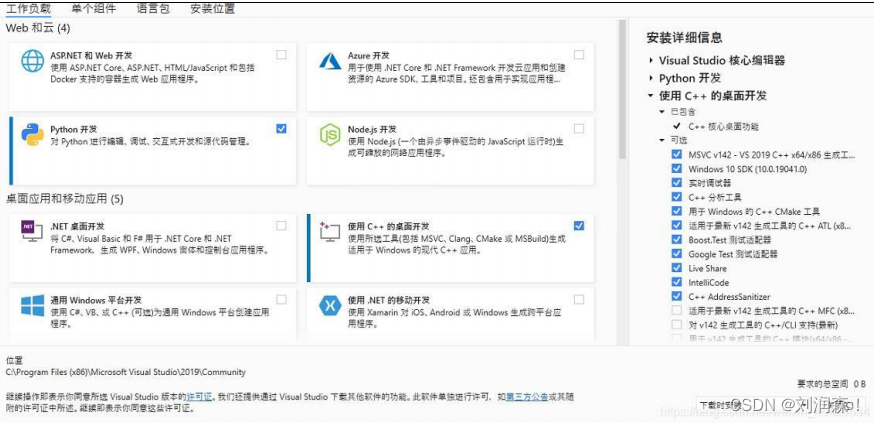This screenshot has height=423, width=874.
Task: Uncheck the C++ 分析工具 option
Action: coord(677,197)
